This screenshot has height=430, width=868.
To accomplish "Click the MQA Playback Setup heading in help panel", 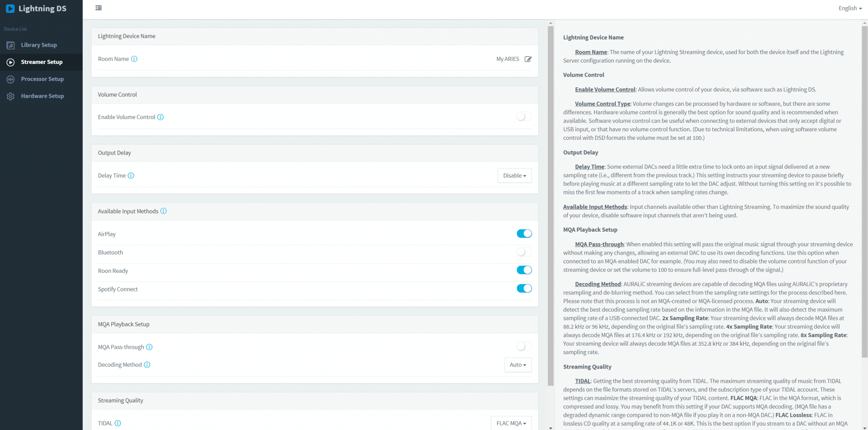I will (590, 230).
